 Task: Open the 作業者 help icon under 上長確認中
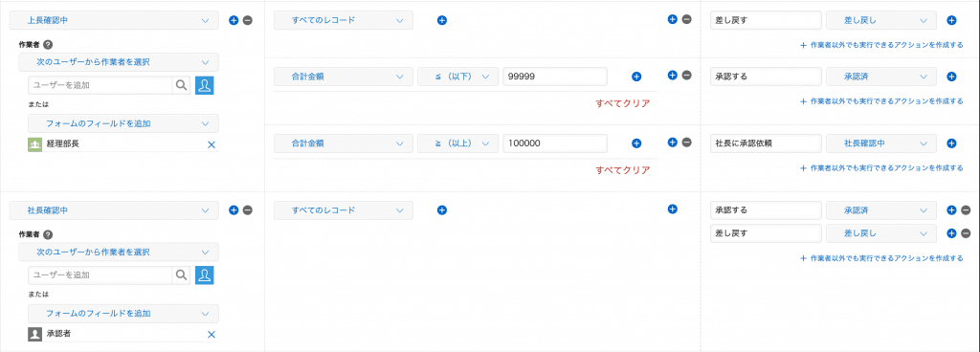[48, 44]
